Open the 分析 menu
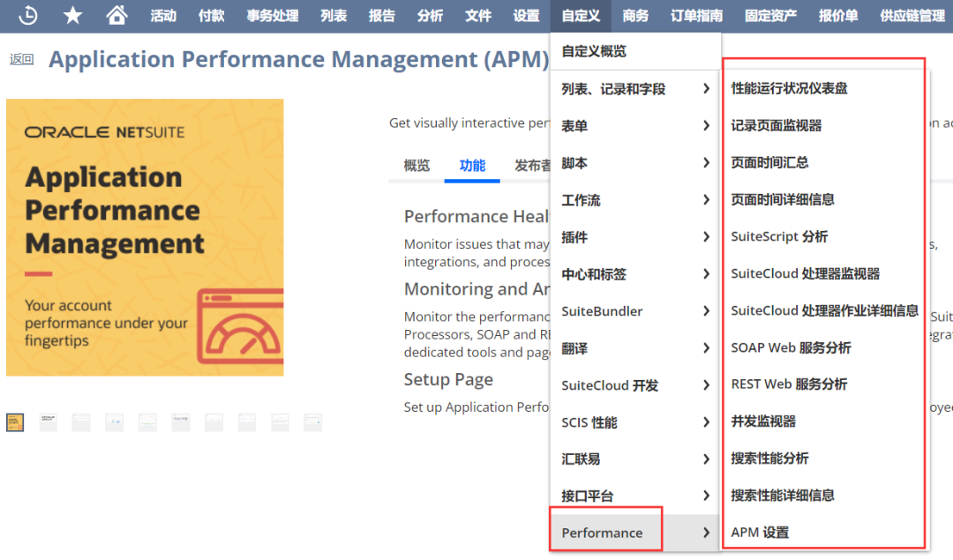 point(430,16)
